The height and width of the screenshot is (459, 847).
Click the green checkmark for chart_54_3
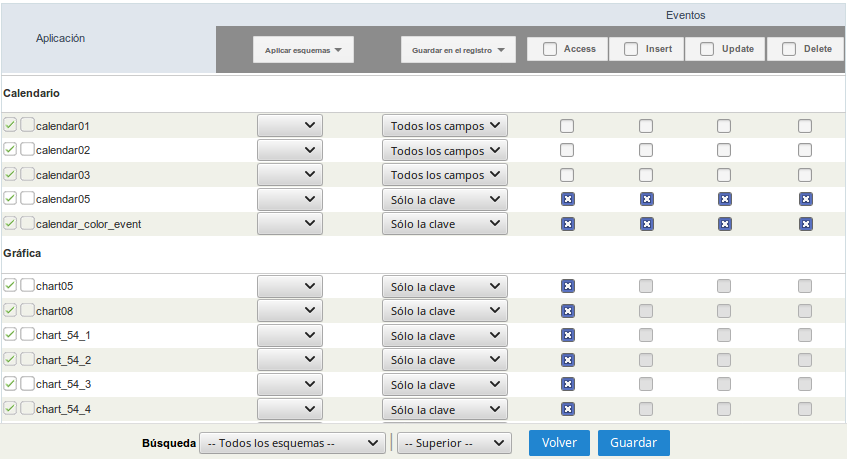point(10,383)
